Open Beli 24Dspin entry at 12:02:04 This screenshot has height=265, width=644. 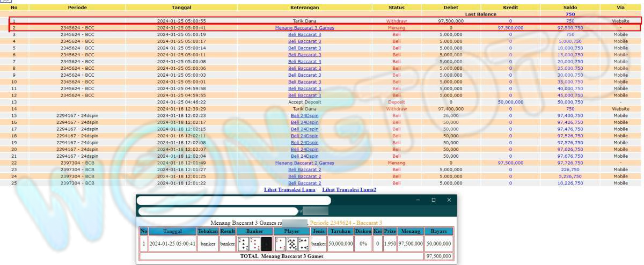(x=304, y=156)
